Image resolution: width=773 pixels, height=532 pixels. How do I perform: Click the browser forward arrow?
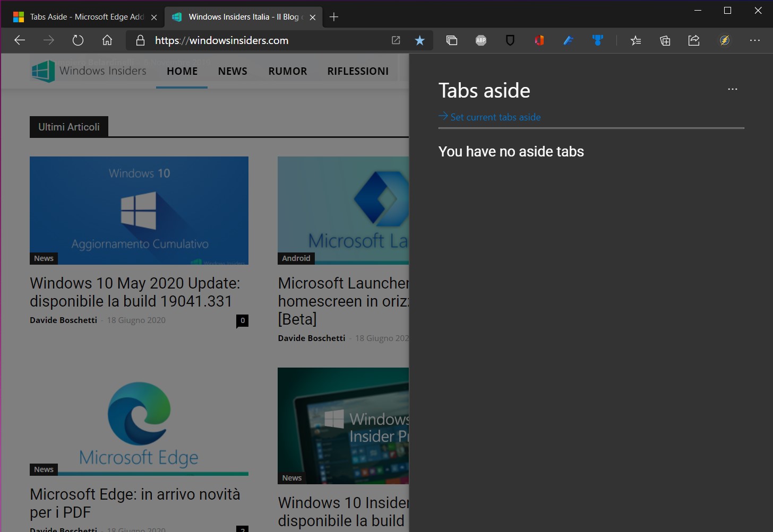[x=49, y=40]
